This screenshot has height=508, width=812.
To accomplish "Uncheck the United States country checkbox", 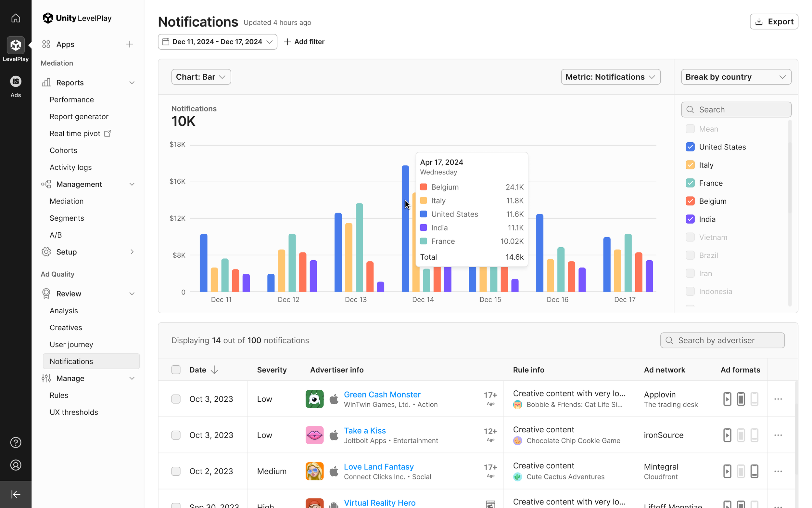I will [690, 147].
